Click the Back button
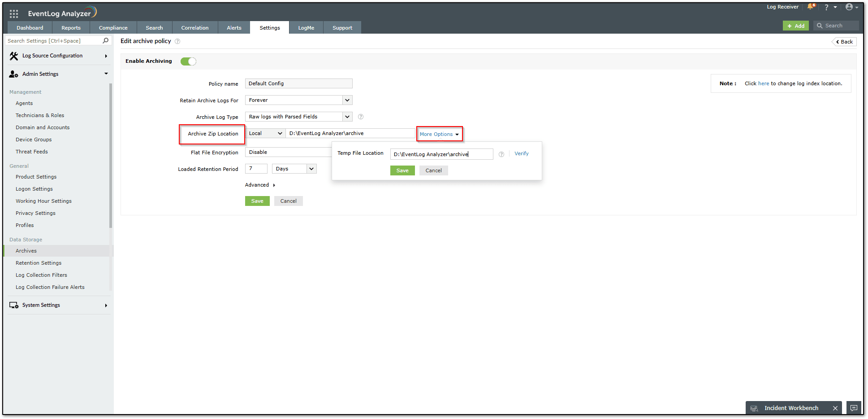Viewport: 868px width, 419px height. [844, 42]
